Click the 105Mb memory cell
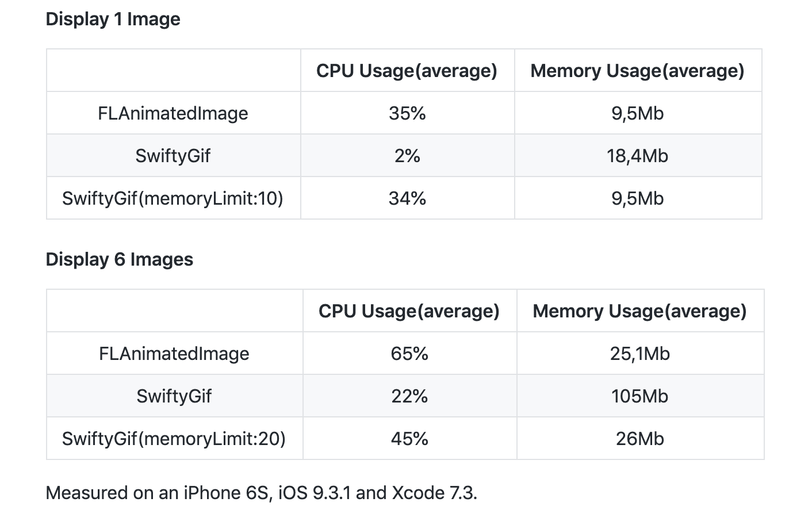The height and width of the screenshot is (529, 812). click(x=640, y=396)
